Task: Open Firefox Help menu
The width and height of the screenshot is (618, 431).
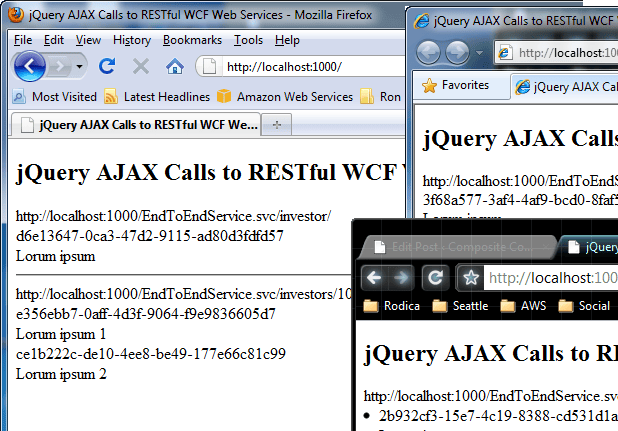Action: coord(287,40)
